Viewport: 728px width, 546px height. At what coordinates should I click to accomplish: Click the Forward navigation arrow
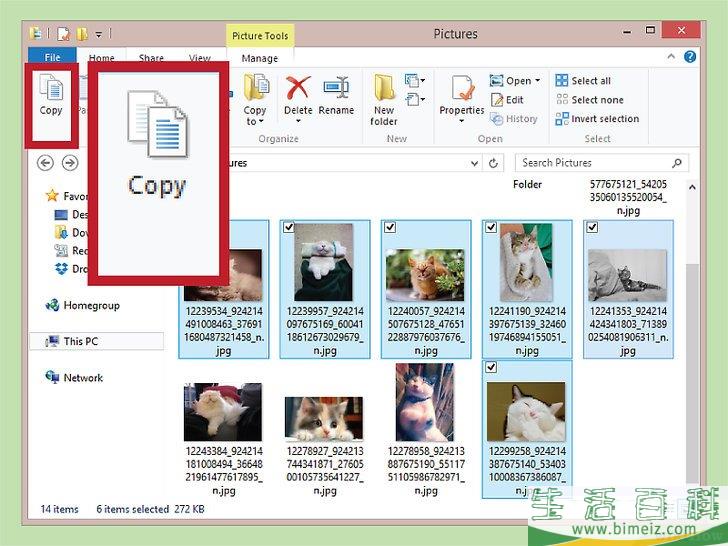click(x=69, y=163)
